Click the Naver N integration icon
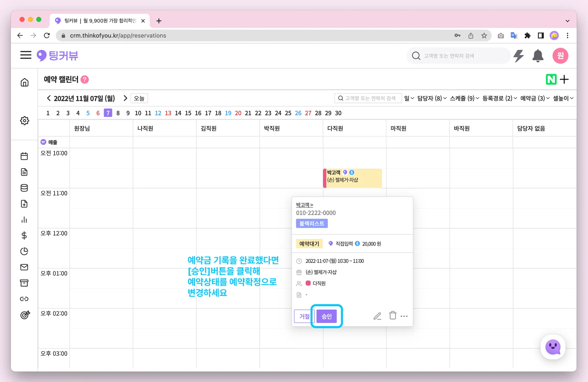Screen dimensions: 588x382 click(x=551, y=79)
